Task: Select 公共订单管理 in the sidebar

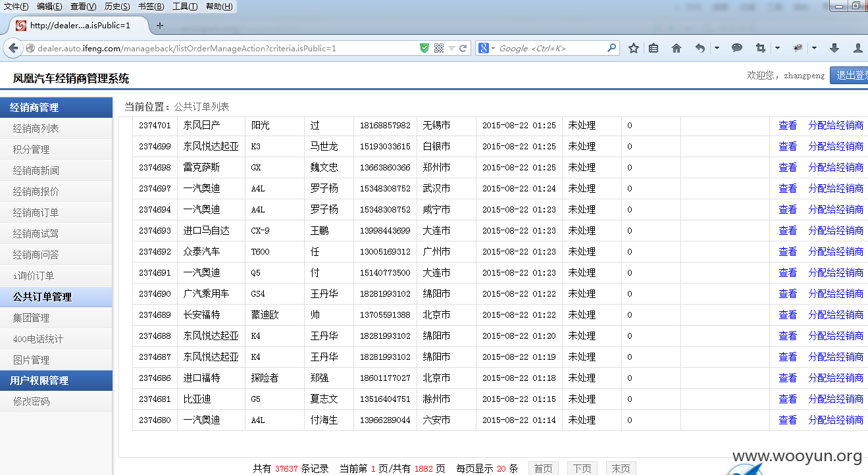Action: click(56, 297)
